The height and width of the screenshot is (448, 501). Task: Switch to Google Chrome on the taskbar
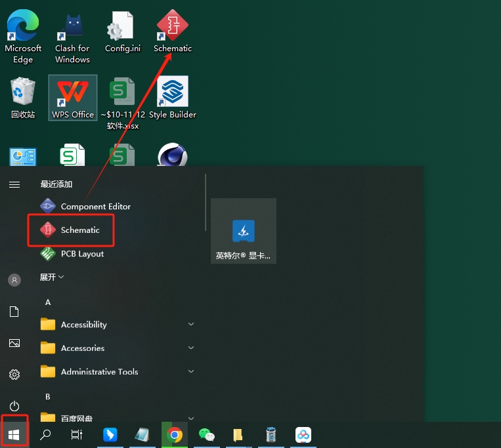pos(175,435)
